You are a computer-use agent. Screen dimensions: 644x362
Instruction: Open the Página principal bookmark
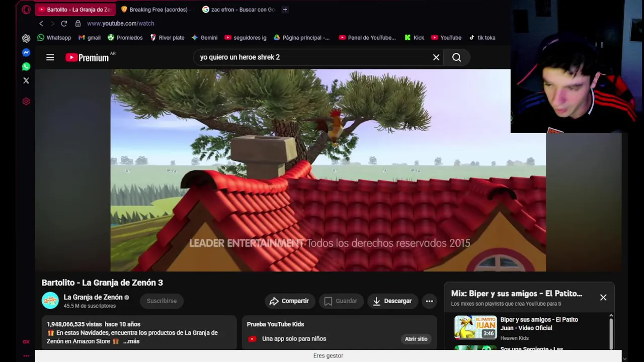click(301, 38)
